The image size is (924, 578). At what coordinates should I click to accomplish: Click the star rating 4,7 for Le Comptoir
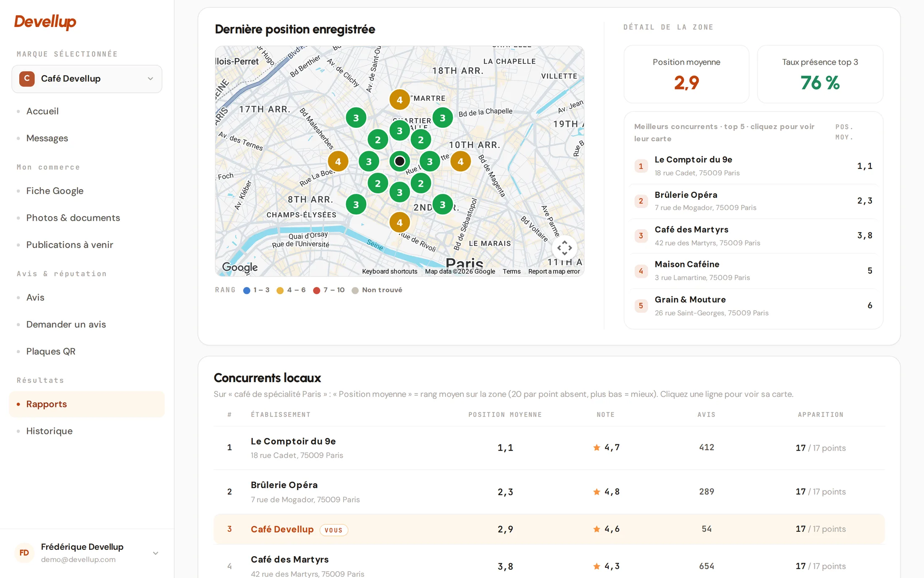tap(606, 448)
